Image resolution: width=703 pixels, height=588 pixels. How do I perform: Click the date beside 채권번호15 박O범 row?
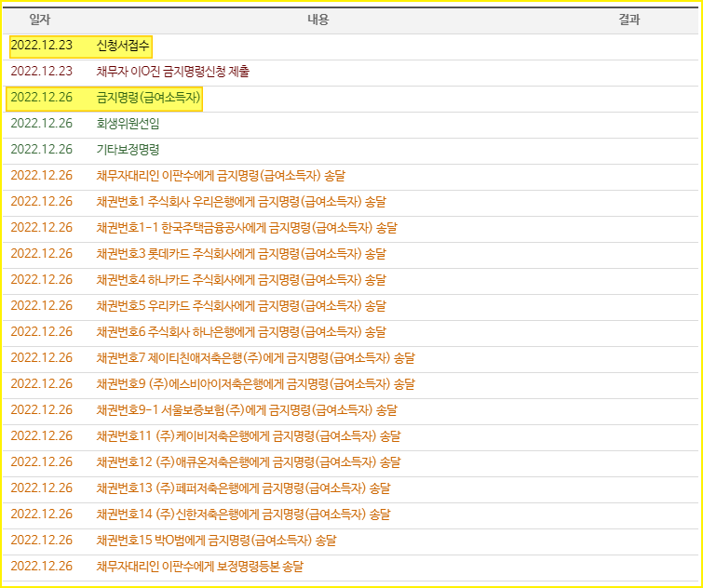pos(41,539)
